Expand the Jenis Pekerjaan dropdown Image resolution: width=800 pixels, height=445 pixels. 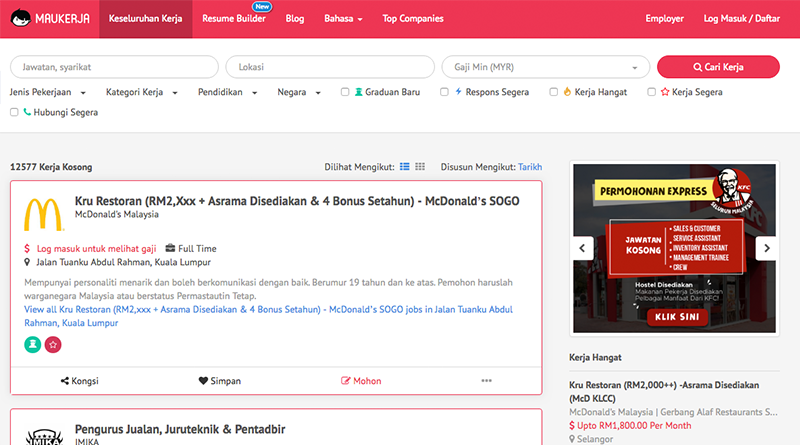coord(48,92)
